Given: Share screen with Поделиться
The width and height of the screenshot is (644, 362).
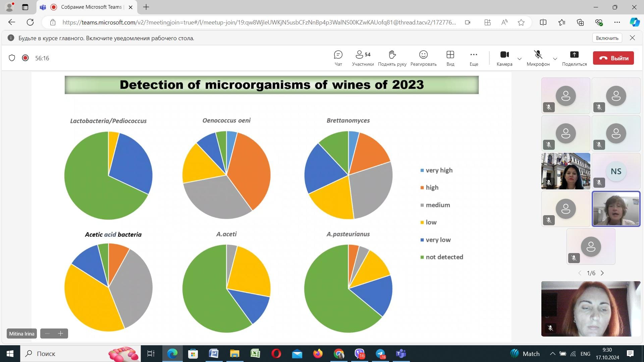Looking at the screenshot, I should pyautogui.click(x=574, y=58).
